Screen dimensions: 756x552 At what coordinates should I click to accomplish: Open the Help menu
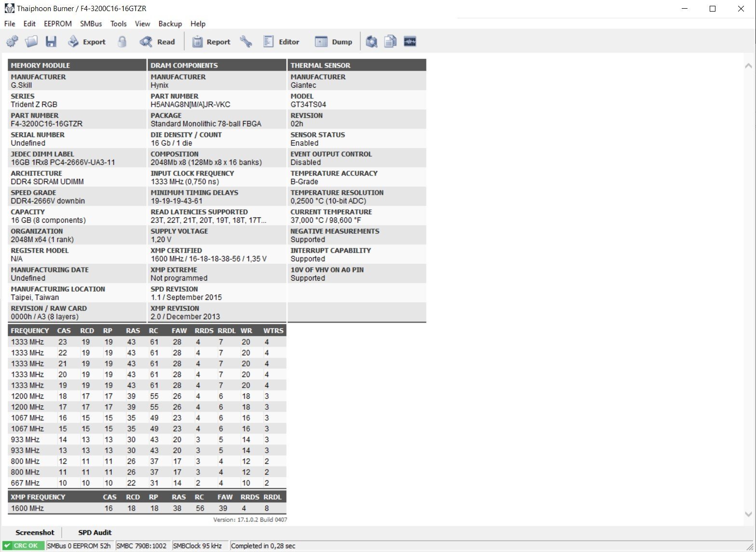click(198, 24)
